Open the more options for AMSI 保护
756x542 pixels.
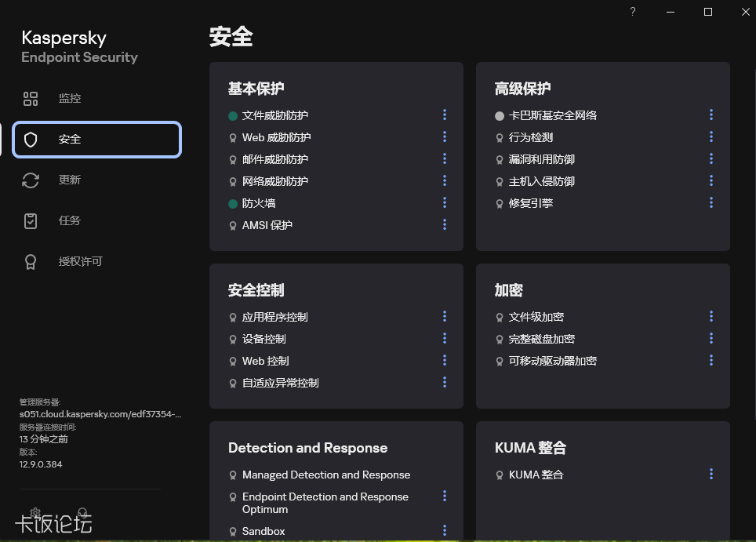(445, 224)
